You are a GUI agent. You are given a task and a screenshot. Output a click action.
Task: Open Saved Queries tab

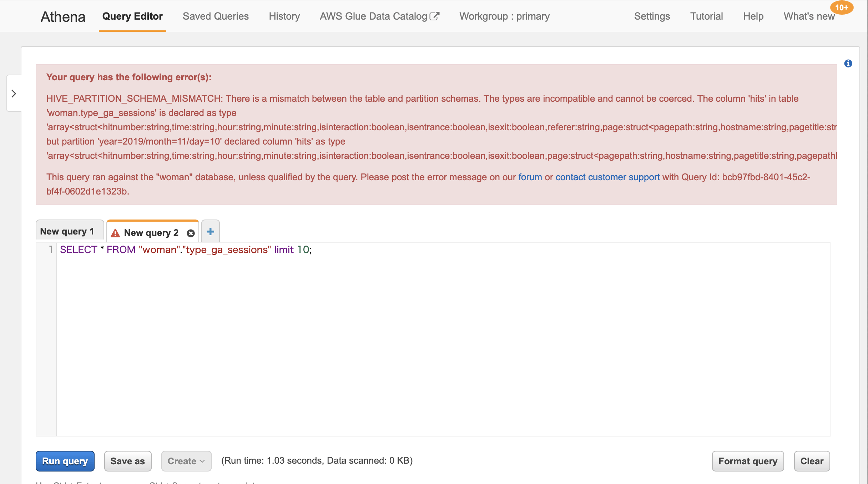216,16
